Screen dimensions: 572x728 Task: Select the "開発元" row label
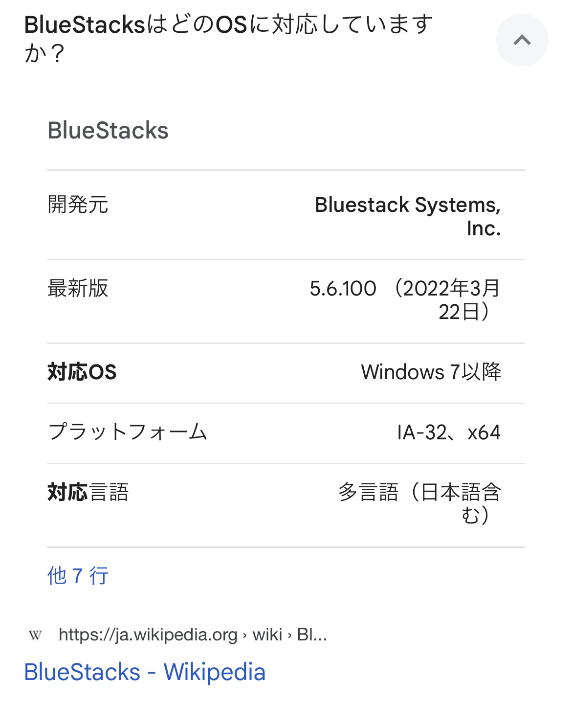pos(78,205)
